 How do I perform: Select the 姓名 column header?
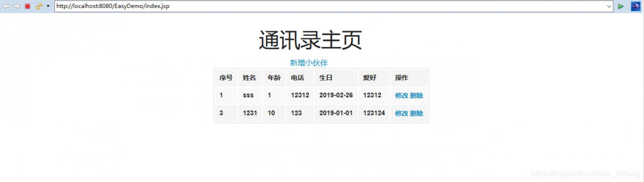[250, 78]
